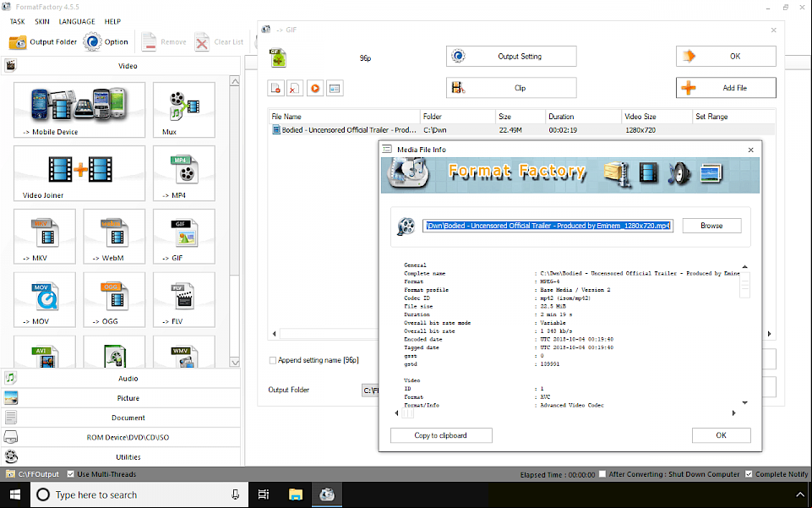Open the Option settings in toolbar
This screenshot has height=508, width=812.
coord(106,42)
